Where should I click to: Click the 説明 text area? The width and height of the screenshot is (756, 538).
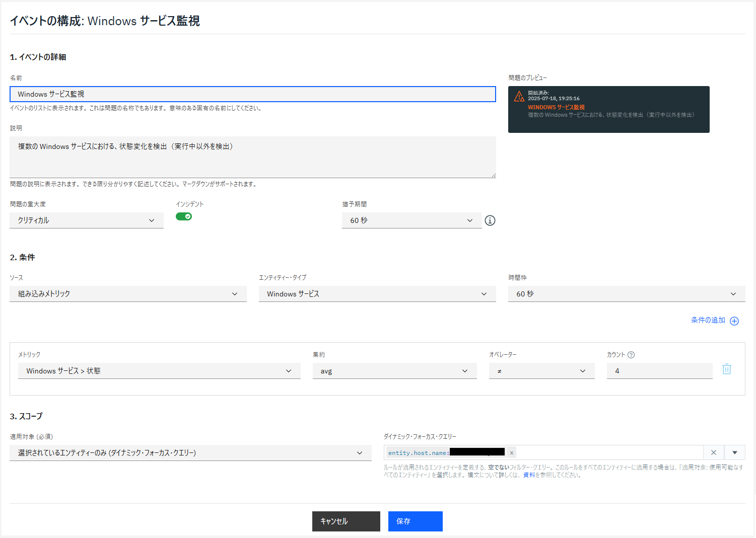click(x=253, y=157)
